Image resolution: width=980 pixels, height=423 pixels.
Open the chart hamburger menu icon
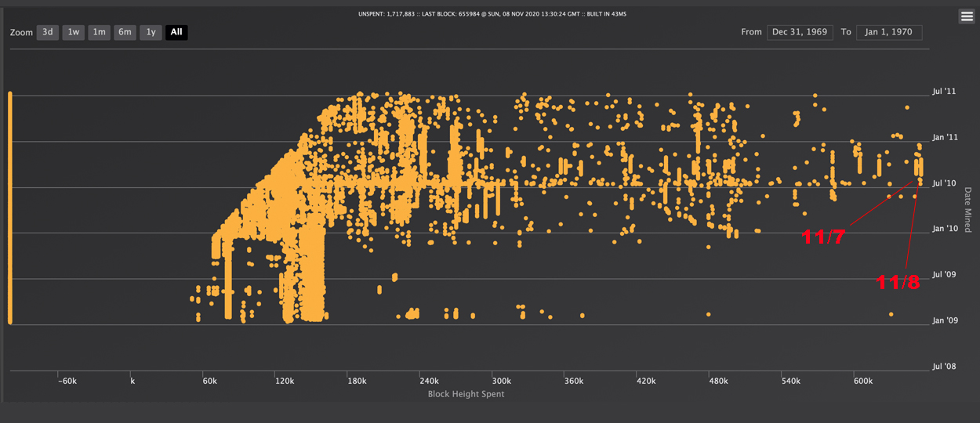pyautogui.click(x=967, y=17)
